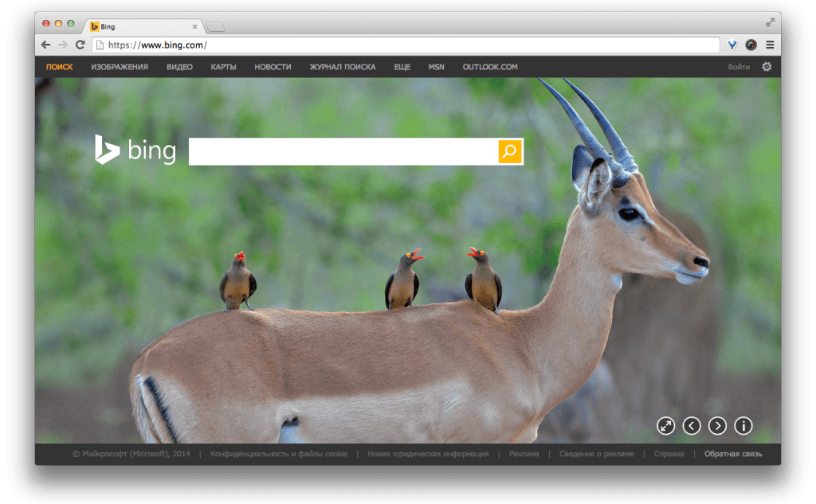Click into the Bing search field
This screenshot has height=504, width=816.
tap(343, 151)
